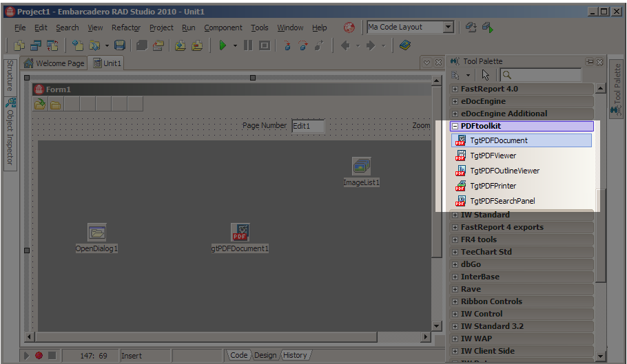627x364 pixels.
Task: Open the Run button dropdown arrow
Action: pos(235,45)
